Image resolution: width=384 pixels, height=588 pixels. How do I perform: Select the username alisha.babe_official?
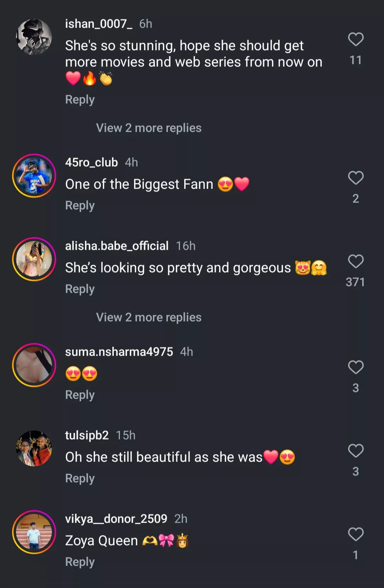click(x=117, y=246)
